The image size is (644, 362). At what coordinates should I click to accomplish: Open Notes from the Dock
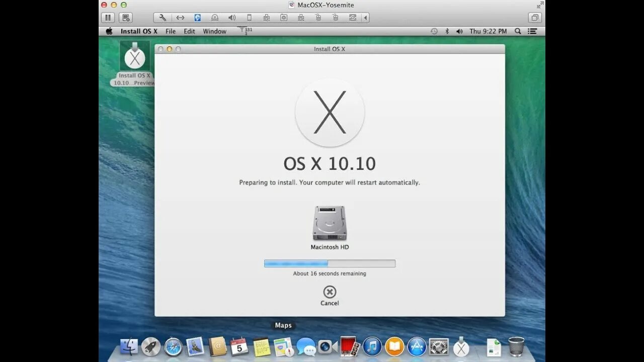262,346
